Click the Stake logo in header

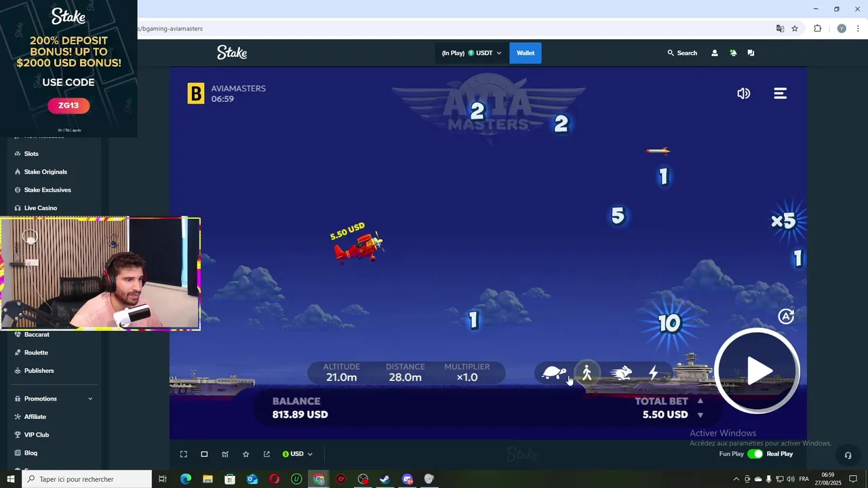pos(232,53)
